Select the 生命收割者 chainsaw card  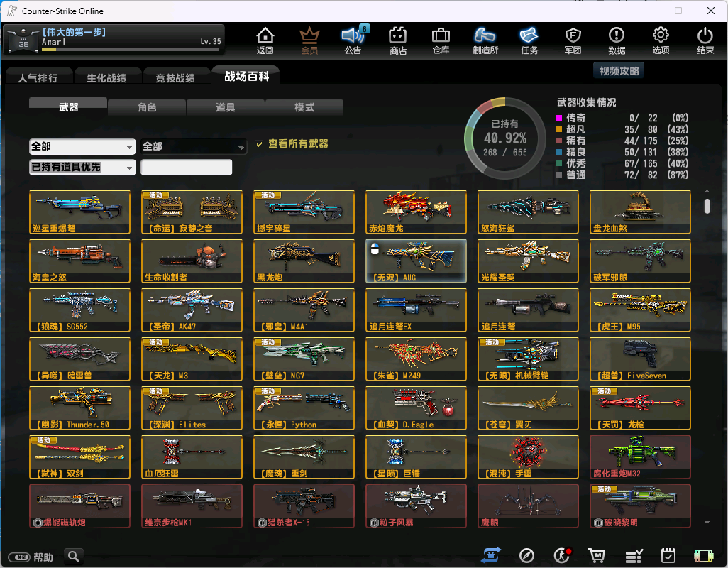(x=192, y=261)
